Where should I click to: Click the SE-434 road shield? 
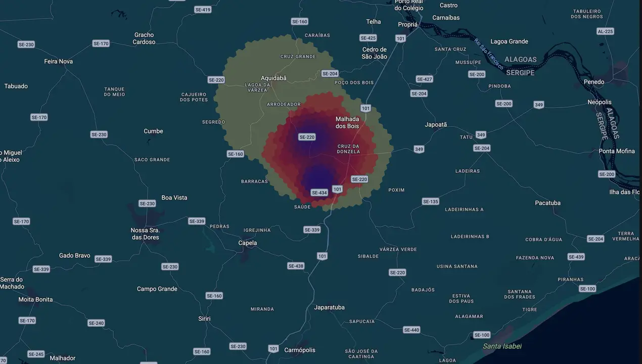point(319,193)
